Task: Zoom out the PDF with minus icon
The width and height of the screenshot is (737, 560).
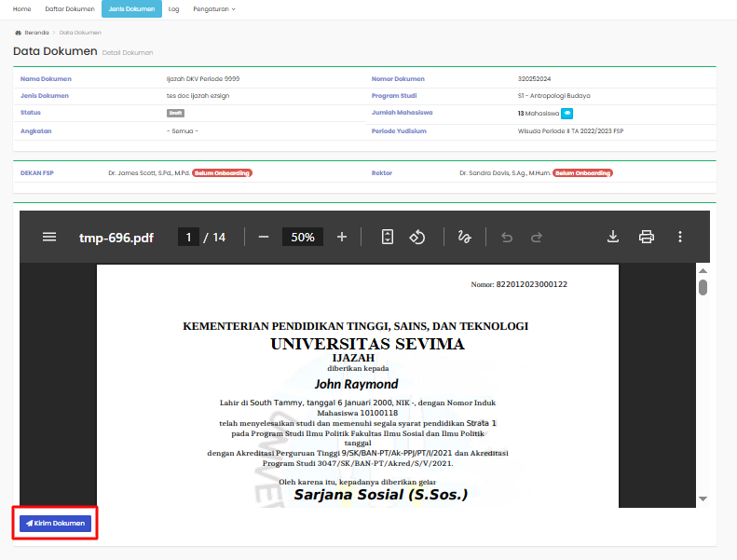Action: pyautogui.click(x=264, y=238)
